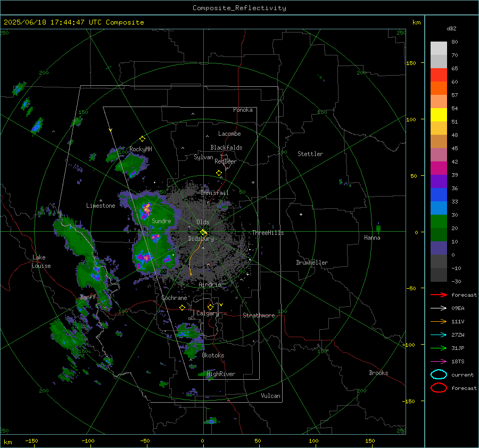Image resolution: width=479 pixels, height=448 pixels.
Task: Click the Olds town label
Action: point(203,222)
